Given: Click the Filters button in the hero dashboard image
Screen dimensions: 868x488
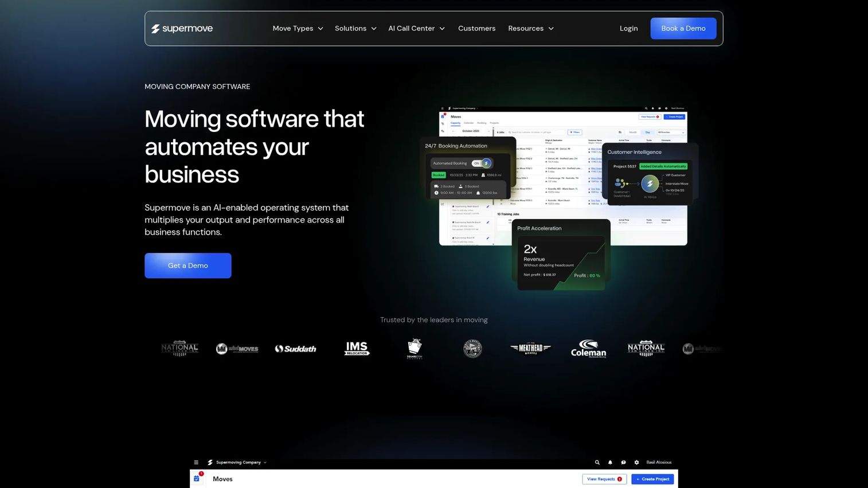Looking at the screenshot, I should tap(574, 132).
